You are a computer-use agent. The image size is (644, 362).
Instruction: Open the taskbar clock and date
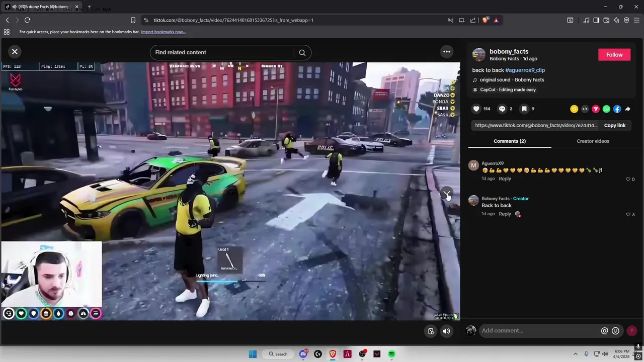click(622, 354)
